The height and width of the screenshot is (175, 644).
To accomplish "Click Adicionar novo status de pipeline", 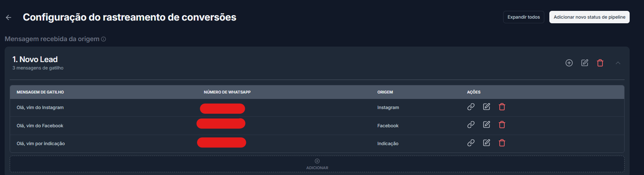I will tap(589, 17).
